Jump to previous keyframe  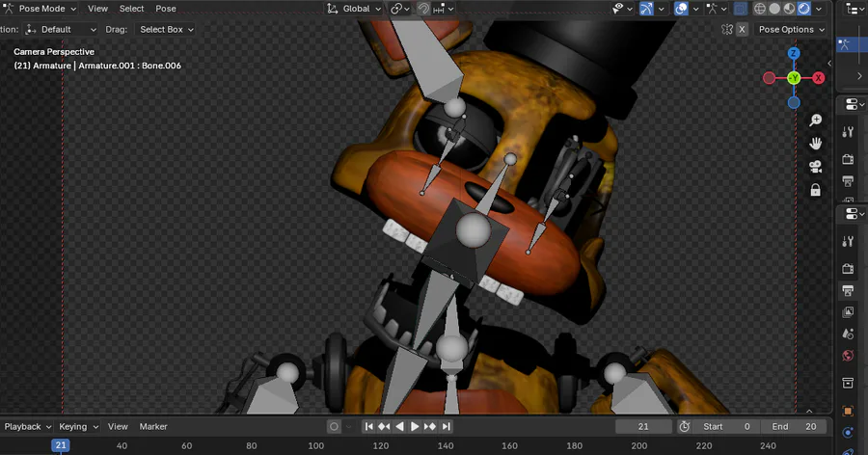pyautogui.click(x=384, y=427)
